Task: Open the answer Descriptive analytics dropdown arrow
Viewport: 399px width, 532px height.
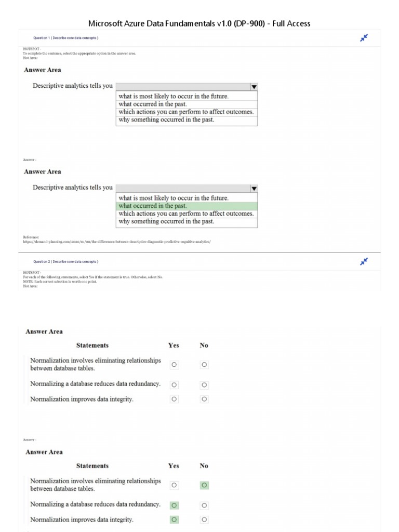Action: point(254,189)
